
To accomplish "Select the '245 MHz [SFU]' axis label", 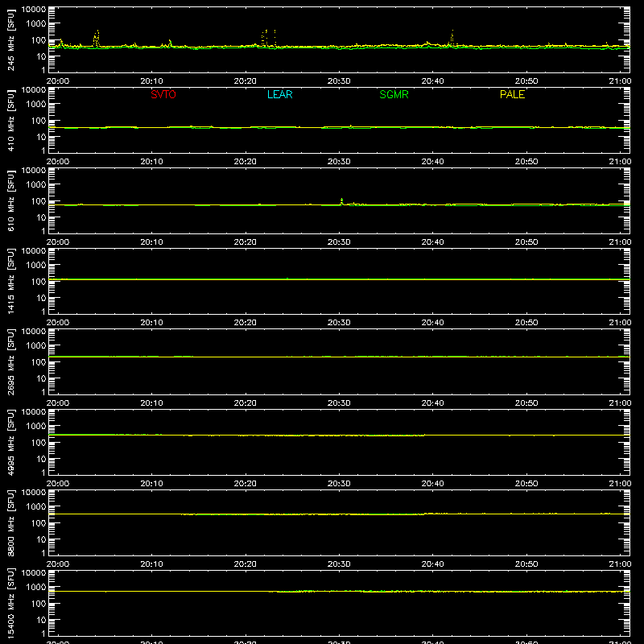I will point(11,39).
